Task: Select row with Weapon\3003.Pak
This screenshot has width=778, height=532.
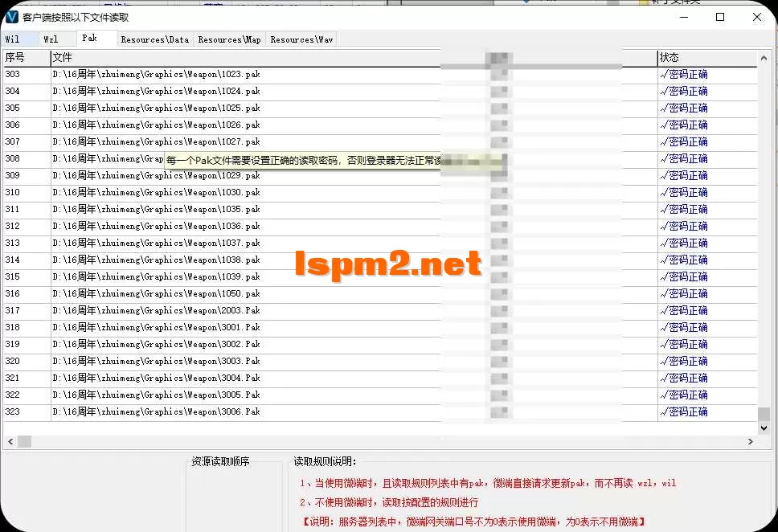Action: click(381, 362)
